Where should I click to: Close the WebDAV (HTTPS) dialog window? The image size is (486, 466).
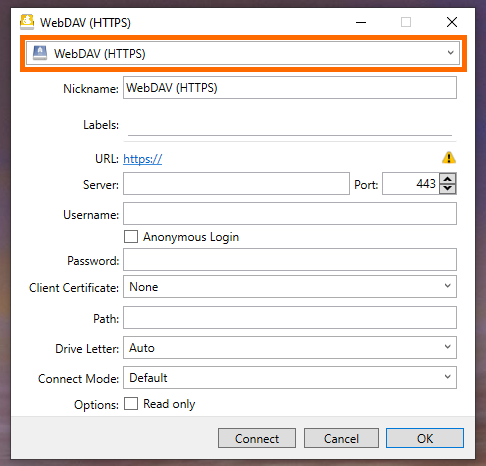(x=452, y=22)
